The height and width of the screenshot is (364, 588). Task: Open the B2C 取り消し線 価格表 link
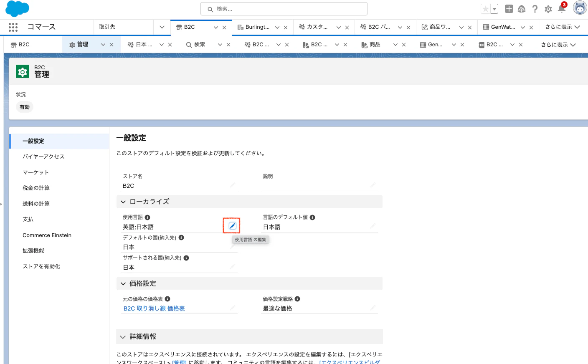tap(154, 308)
